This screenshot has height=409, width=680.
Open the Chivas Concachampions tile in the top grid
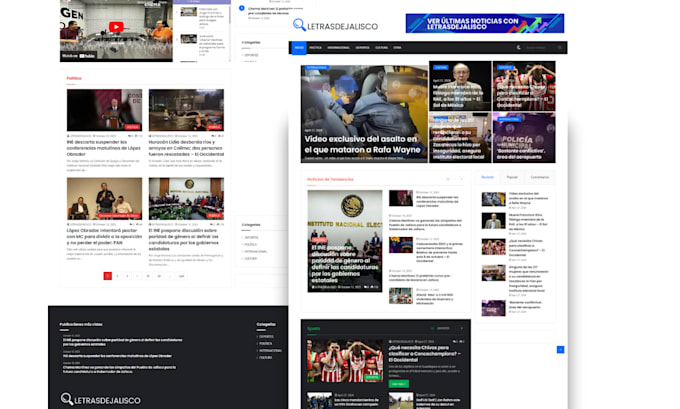point(524,86)
